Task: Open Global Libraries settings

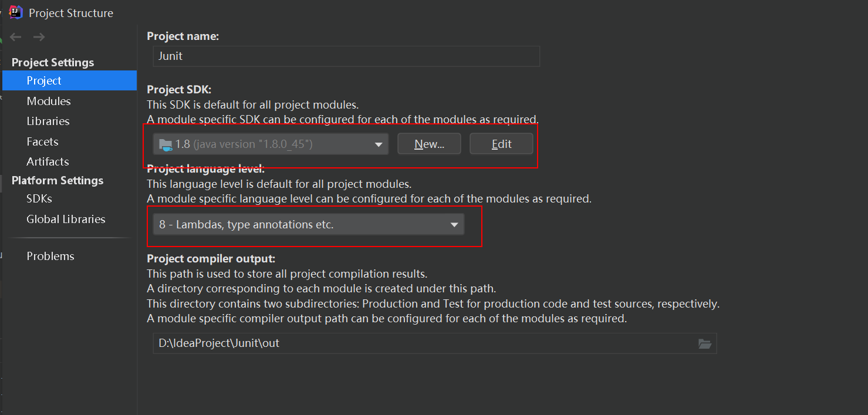Action: (x=66, y=219)
